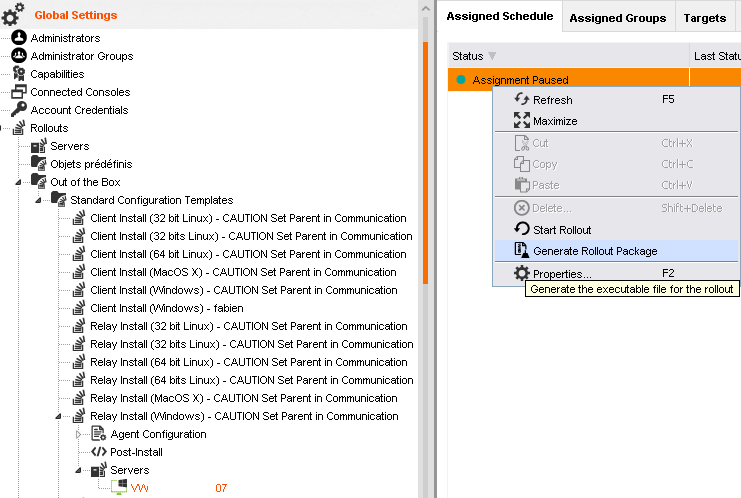
Task: Select Client Install (Windows) - CAUTION rollout
Action: click(x=244, y=290)
